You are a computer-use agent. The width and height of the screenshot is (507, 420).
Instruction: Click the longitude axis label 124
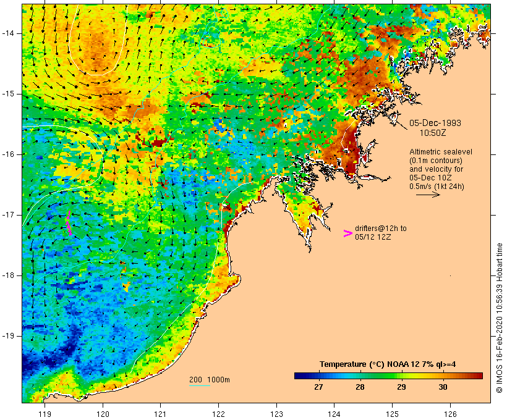tap(334, 414)
